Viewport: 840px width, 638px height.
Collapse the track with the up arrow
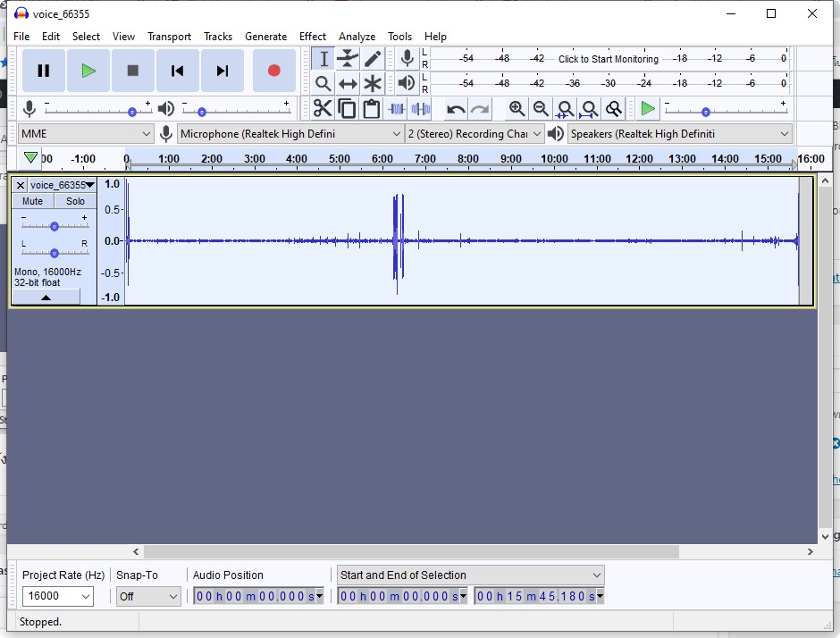tap(46, 298)
